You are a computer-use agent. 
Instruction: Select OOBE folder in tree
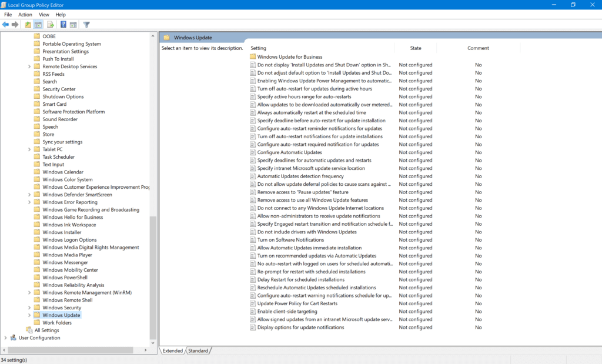point(49,36)
